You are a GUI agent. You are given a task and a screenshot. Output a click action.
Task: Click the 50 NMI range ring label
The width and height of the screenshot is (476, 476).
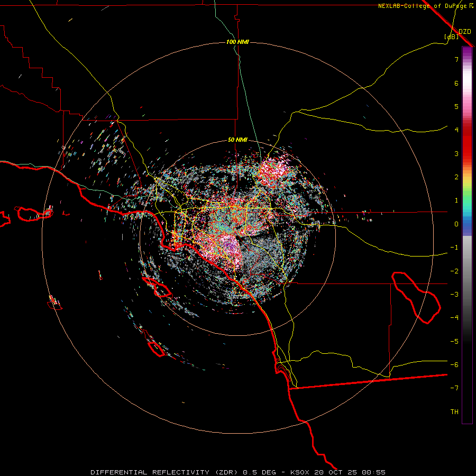click(237, 140)
